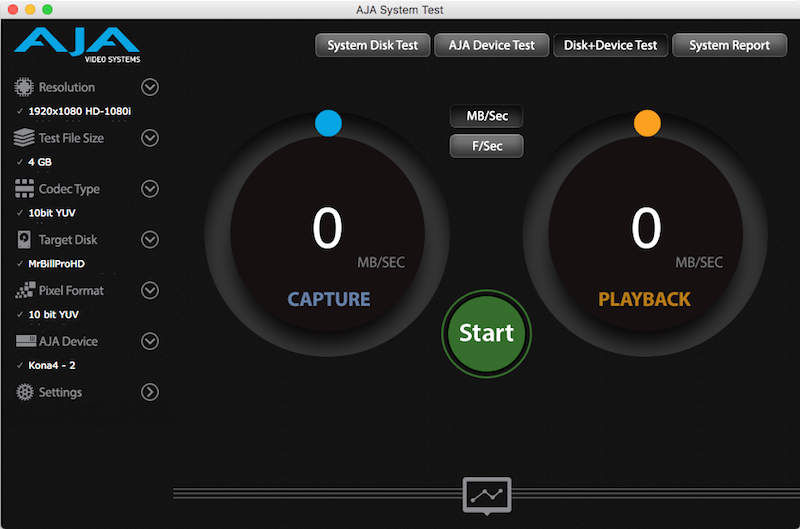Viewport: 800px width, 529px height.
Task: Switch to the AJA Device Test tab
Action: (x=491, y=45)
